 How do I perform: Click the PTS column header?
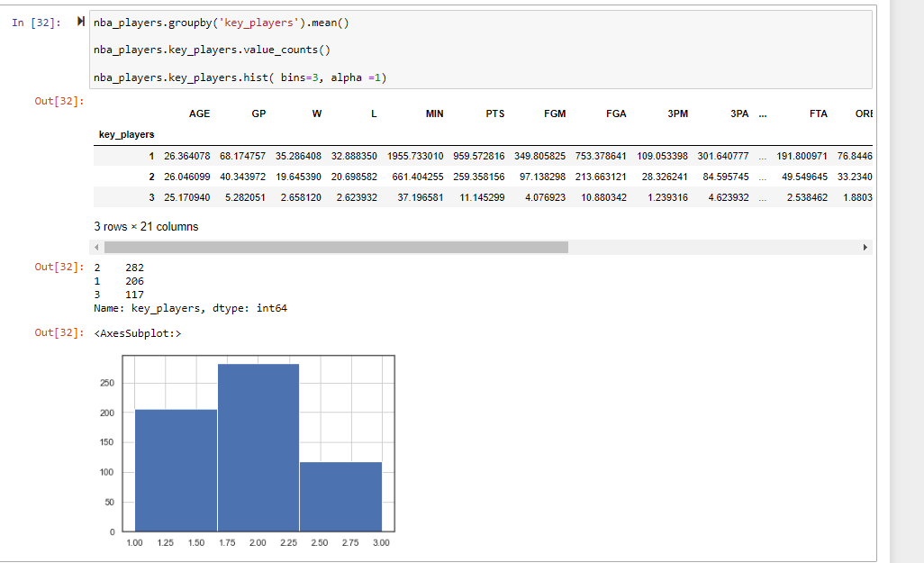[x=495, y=114]
